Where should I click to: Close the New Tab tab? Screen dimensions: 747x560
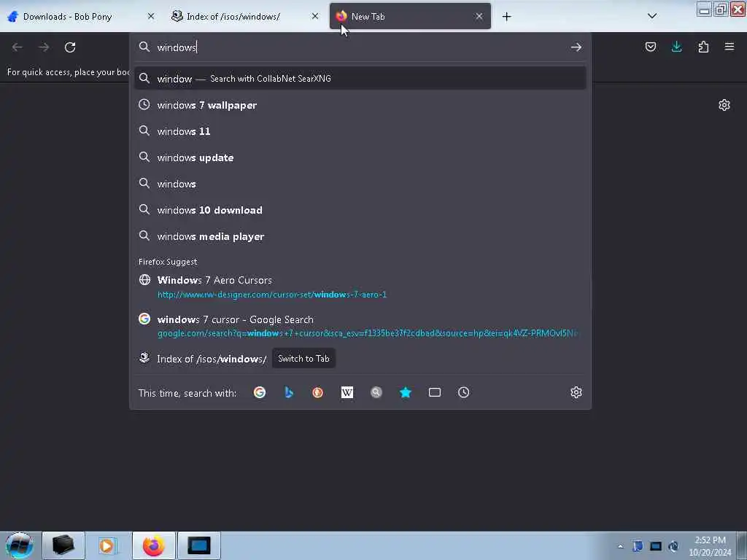(x=479, y=16)
